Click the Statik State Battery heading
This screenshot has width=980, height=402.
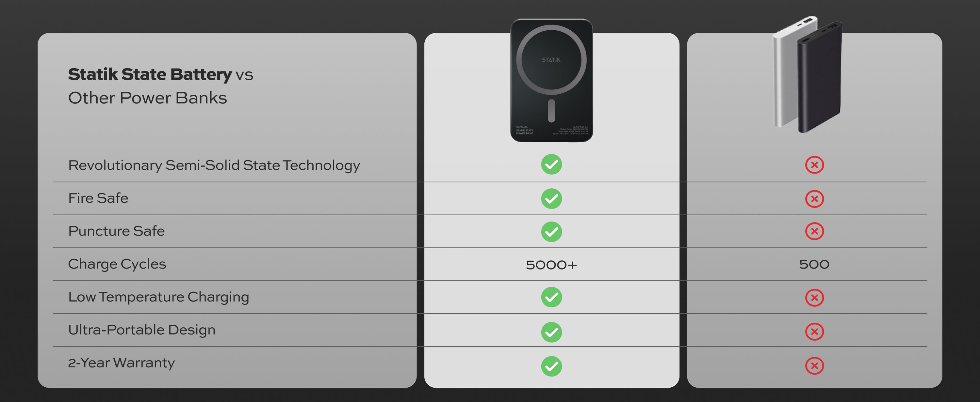click(150, 74)
